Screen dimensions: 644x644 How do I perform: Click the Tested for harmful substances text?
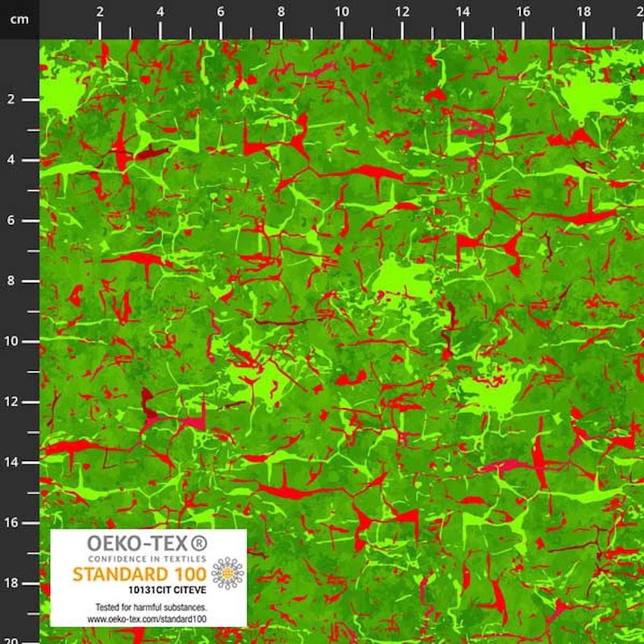[151, 605]
